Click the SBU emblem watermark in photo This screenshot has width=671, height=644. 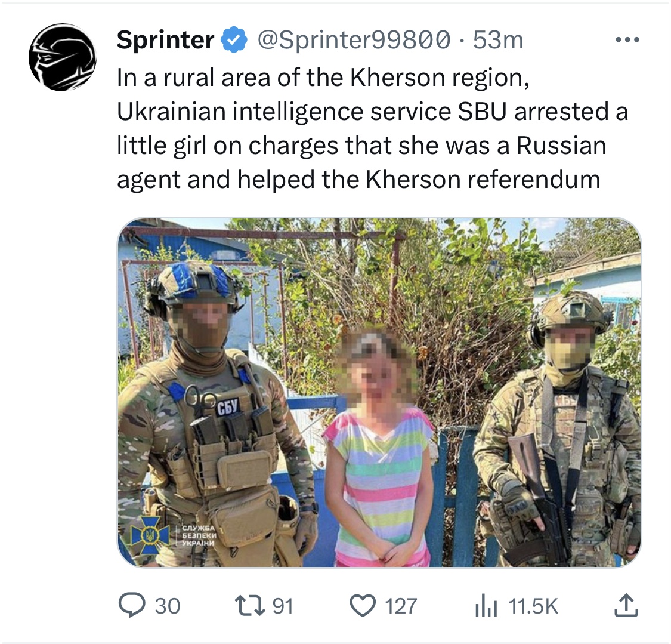click(x=146, y=534)
